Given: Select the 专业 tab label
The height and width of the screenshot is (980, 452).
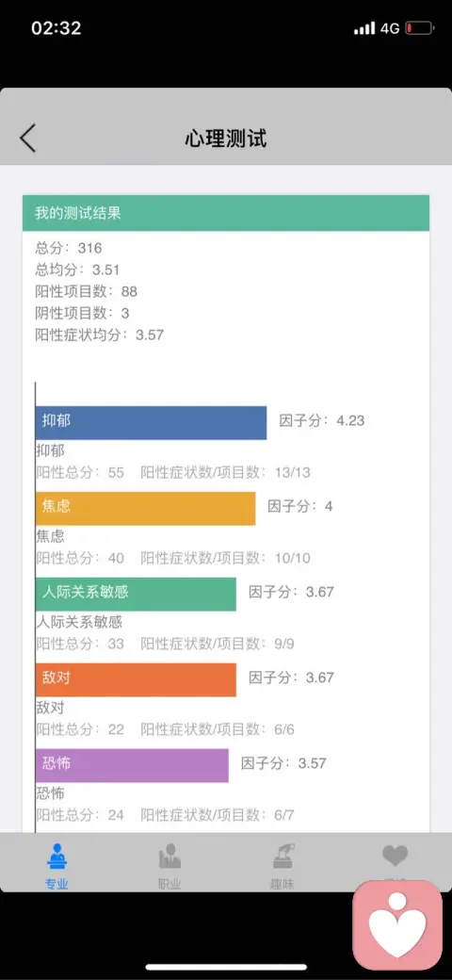Looking at the screenshot, I should pyautogui.click(x=56, y=884).
